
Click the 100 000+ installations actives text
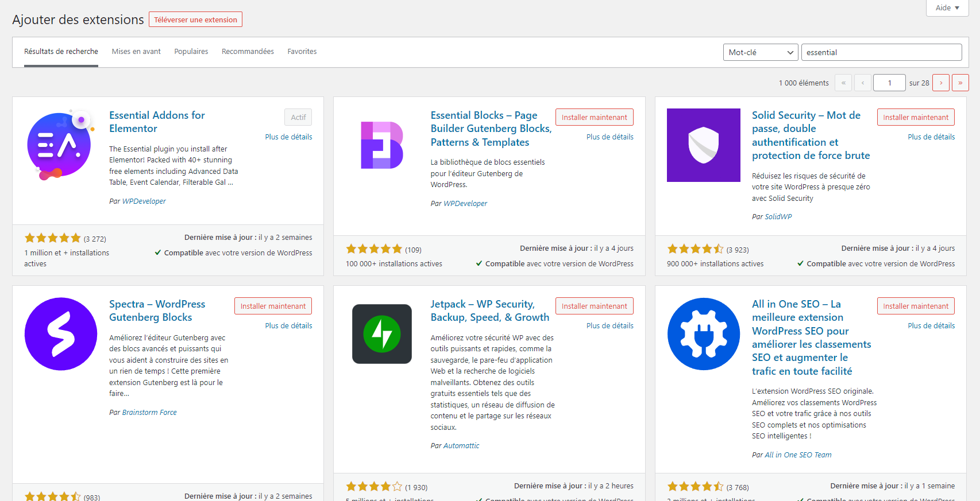tap(394, 264)
